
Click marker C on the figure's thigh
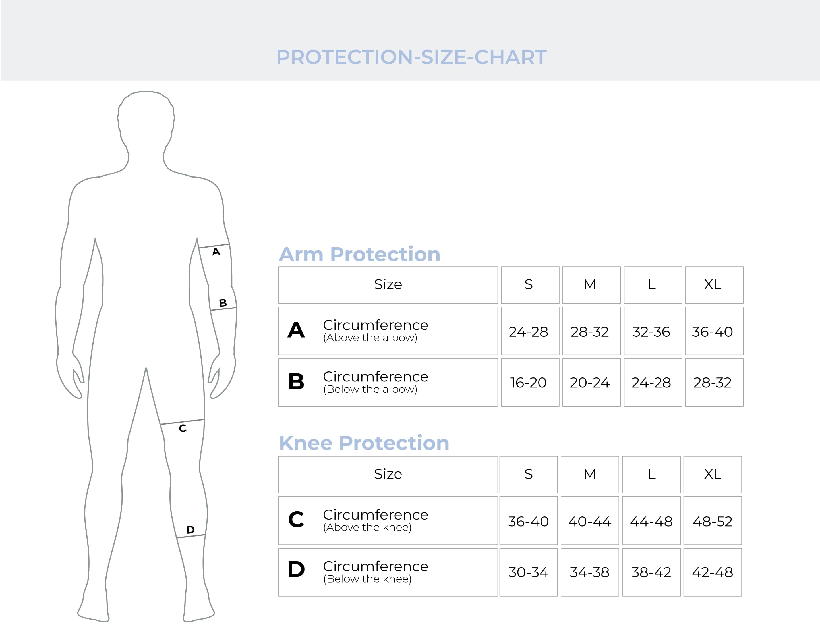pos(183,428)
